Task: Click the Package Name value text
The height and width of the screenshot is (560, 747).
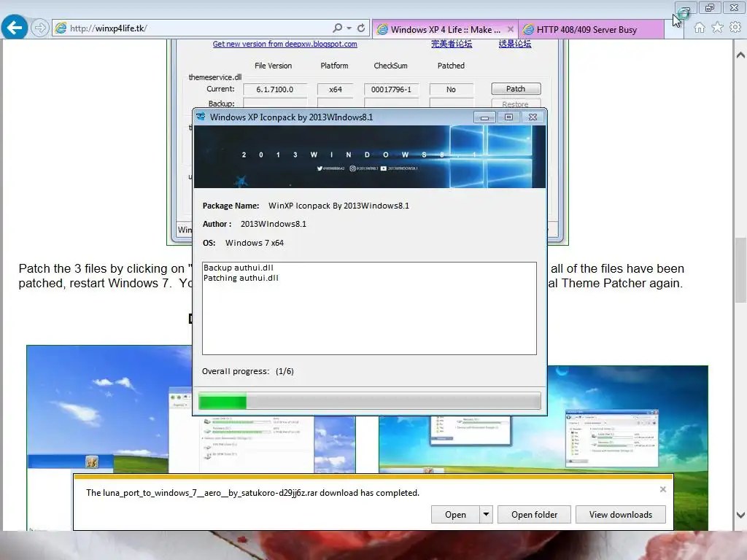Action: 338,206
